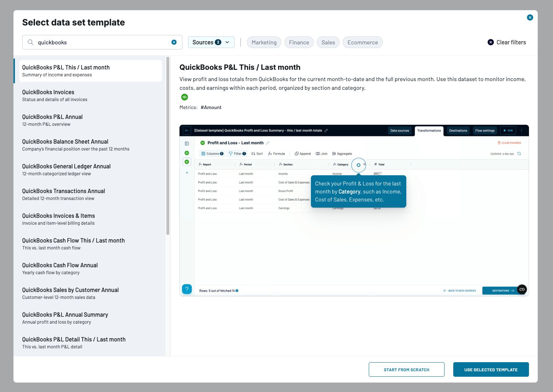Expand the Columns dropdown in the preview toolbar
This screenshot has height=392, width=553.
click(x=212, y=153)
